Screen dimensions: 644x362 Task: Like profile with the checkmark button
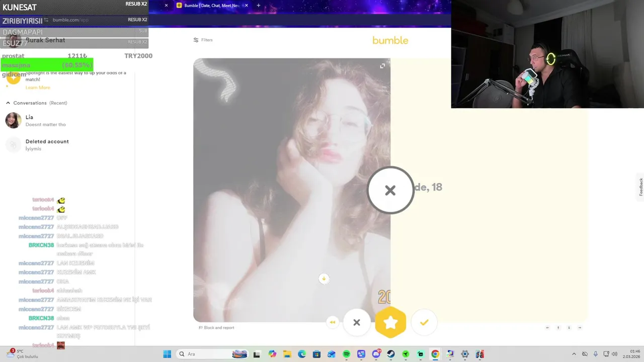point(424,322)
